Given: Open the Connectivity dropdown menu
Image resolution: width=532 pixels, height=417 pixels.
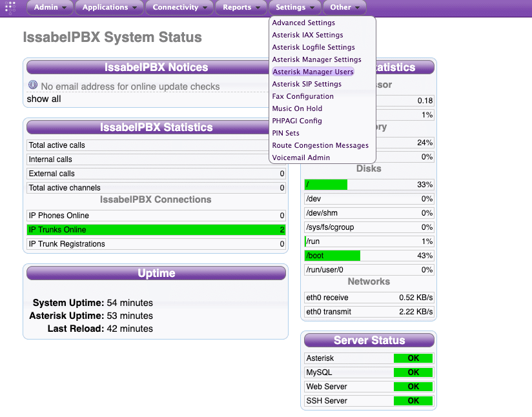Looking at the screenshot, I should click(179, 8).
